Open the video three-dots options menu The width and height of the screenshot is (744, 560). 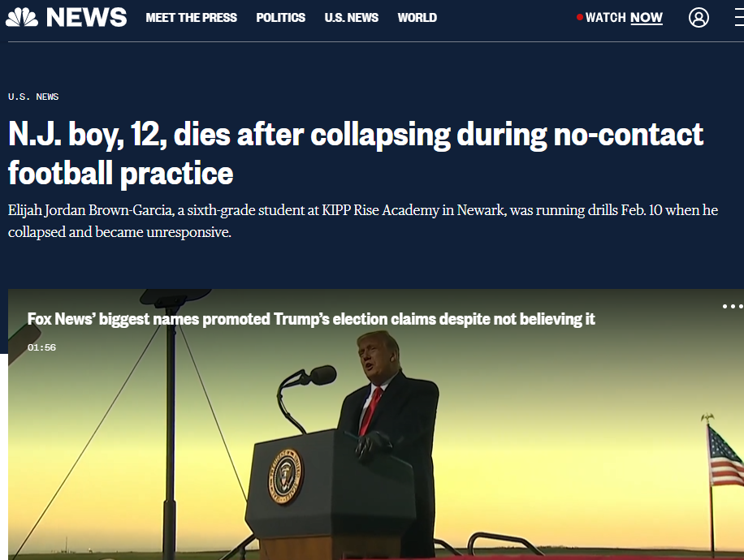coord(733,306)
